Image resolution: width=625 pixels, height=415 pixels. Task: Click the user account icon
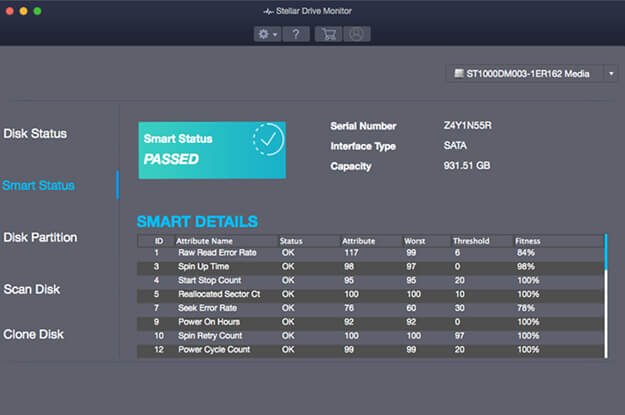[357, 34]
